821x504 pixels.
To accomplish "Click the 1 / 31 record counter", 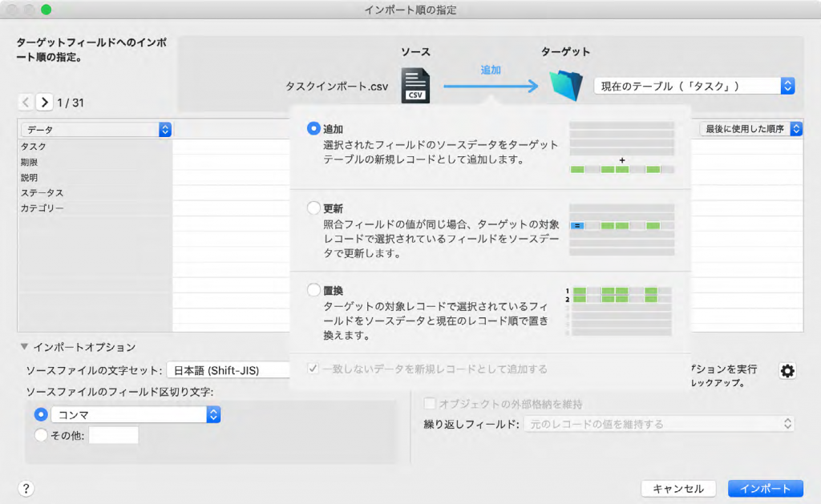I will click(x=71, y=103).
